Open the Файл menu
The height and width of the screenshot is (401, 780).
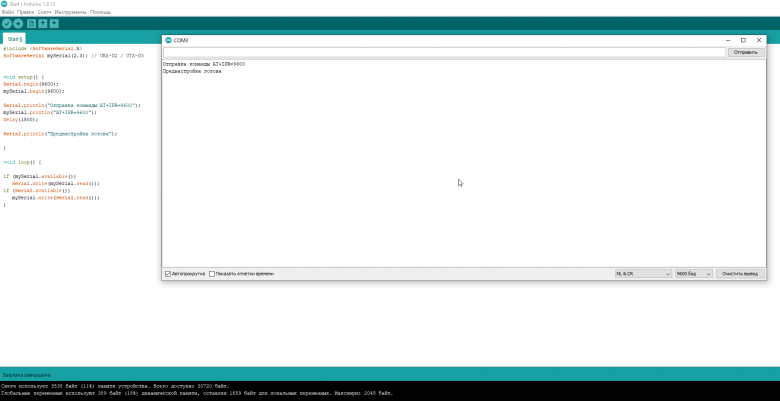8,12
